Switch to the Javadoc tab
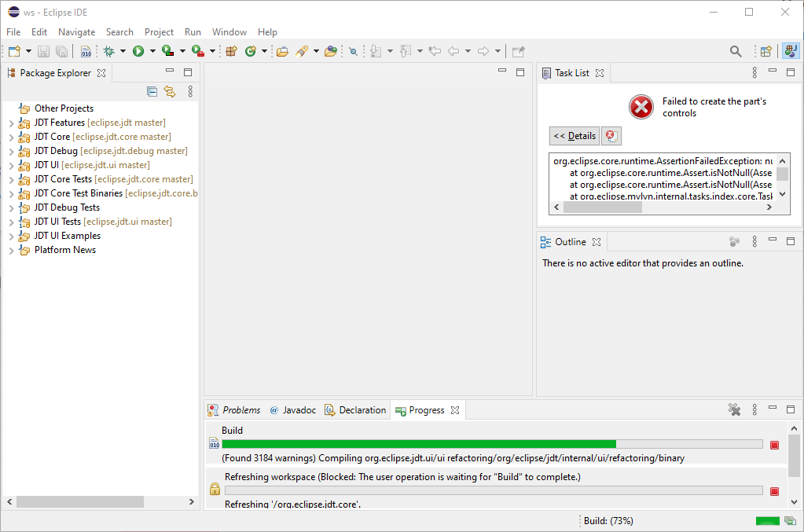Screen dimensions: 804x532 [293, 410]
